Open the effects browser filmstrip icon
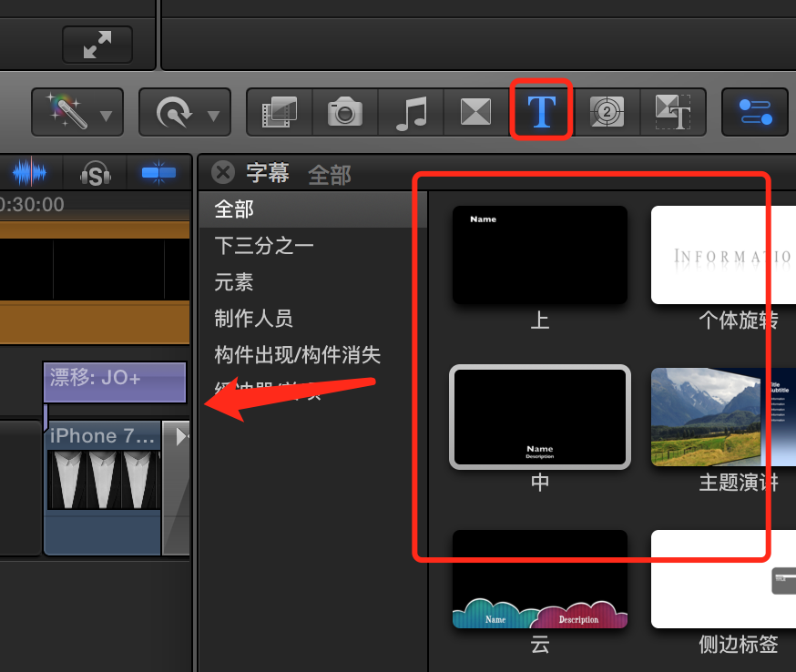Viewport: 796px width, 672px height. pyautogui.click(x=280, y=112)
